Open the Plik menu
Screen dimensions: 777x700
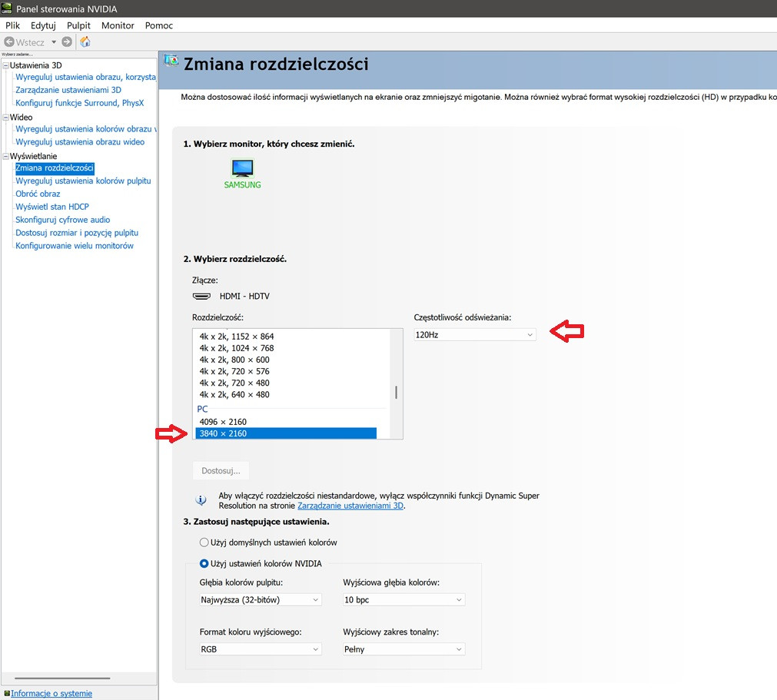pos(13,25)
